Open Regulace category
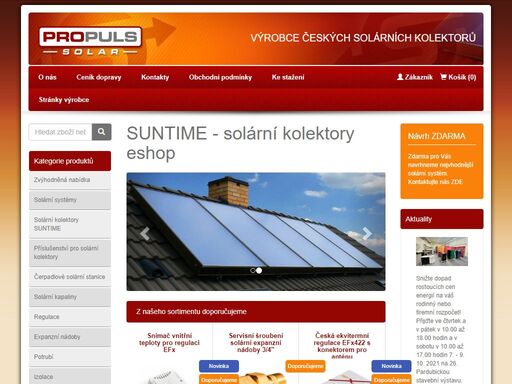 pos(70,317)
